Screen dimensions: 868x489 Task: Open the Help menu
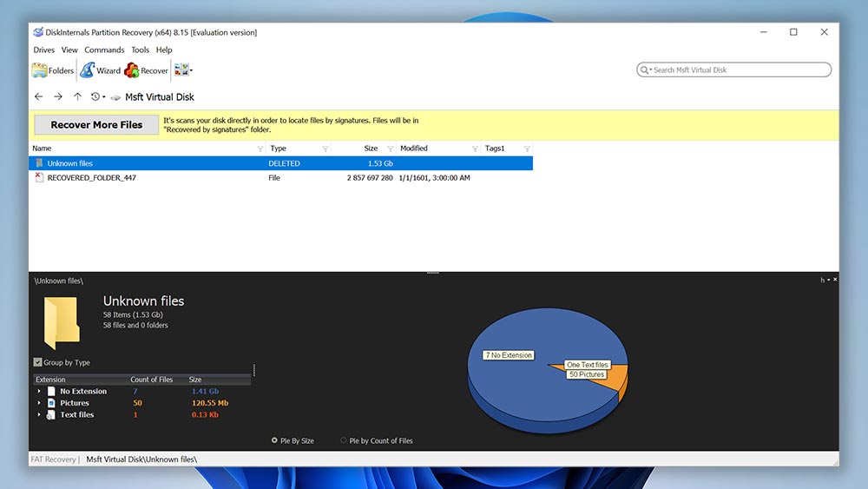164,50
